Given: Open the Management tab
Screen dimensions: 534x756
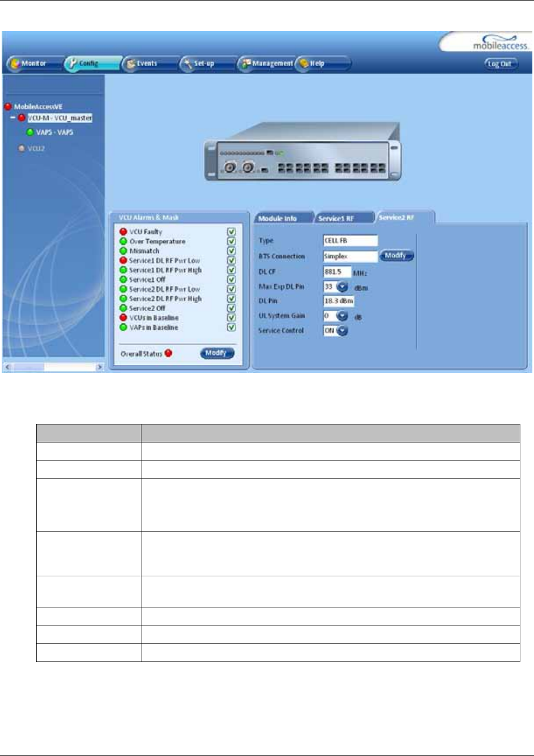Looking at the screenshot, I should point(266,63).
